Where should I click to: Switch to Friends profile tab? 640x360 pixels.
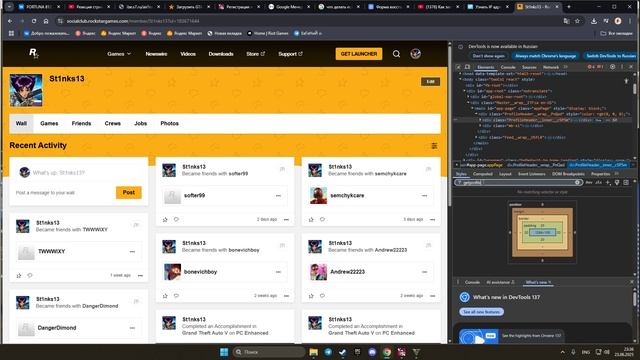[x=81, y=124]
